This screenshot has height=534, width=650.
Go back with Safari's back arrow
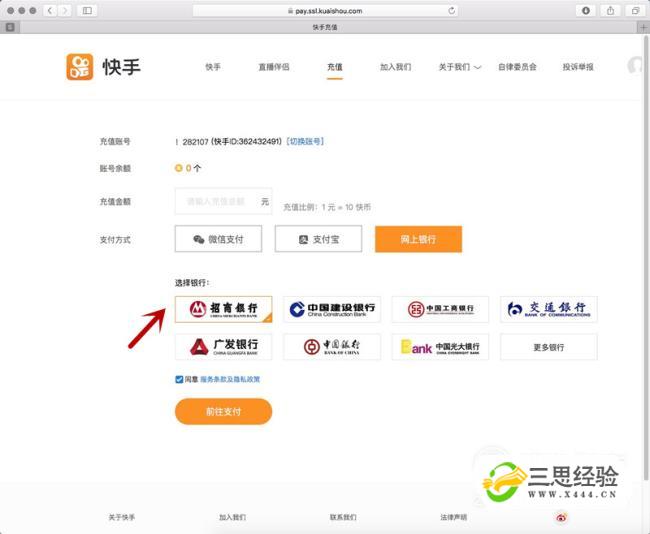[x=50, y=11]
